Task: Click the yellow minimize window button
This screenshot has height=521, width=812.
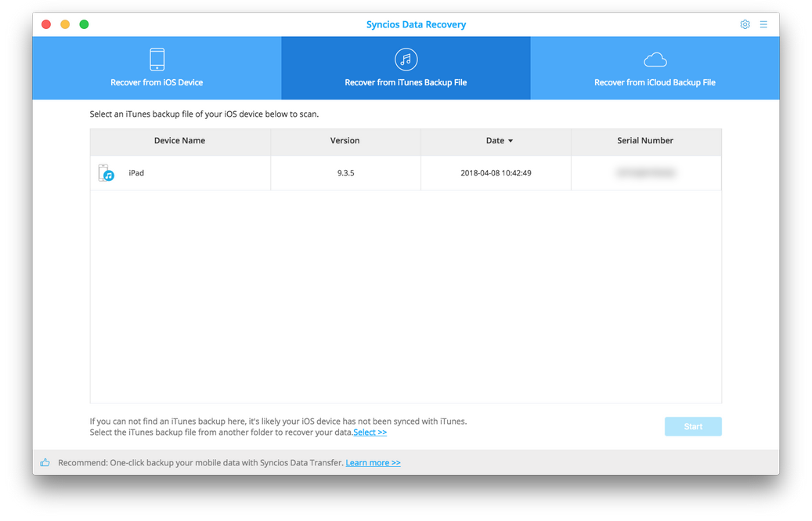Action: tap(65, 24)
